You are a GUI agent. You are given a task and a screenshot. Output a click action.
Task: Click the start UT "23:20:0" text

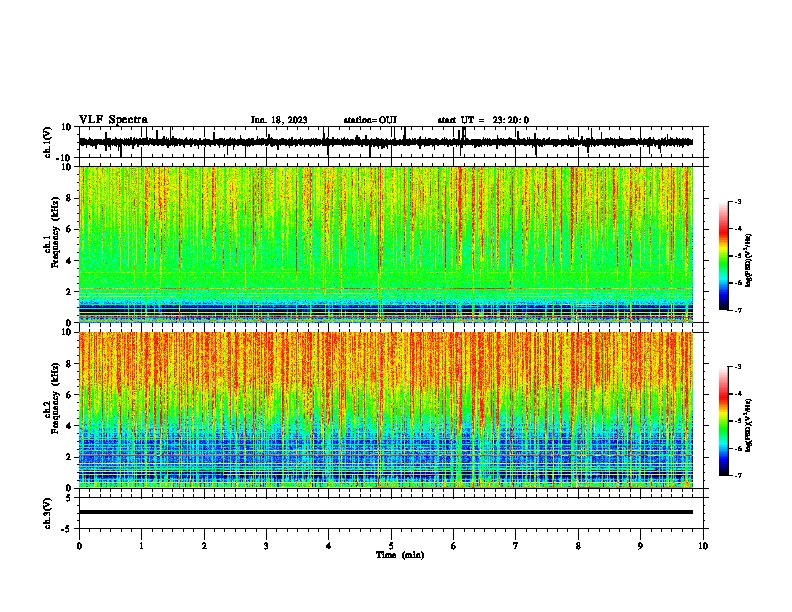pos(511,120)
